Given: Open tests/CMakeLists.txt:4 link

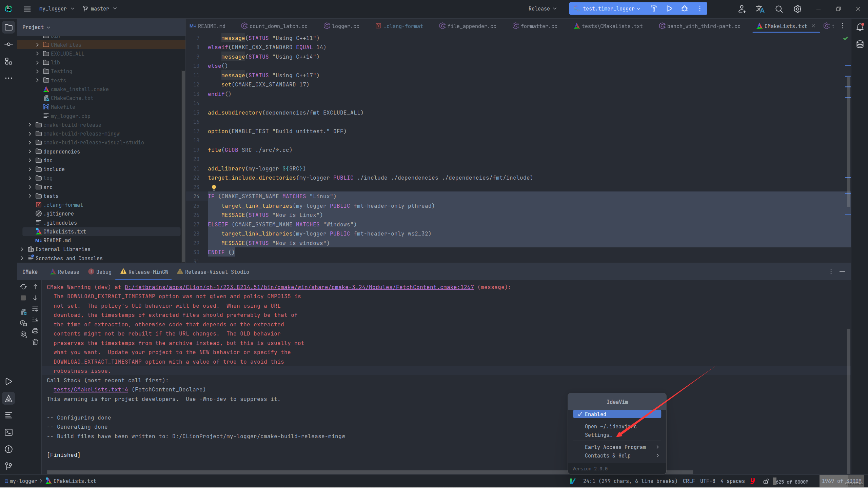Looking at the screenshot, I should (x=91, y=390).
